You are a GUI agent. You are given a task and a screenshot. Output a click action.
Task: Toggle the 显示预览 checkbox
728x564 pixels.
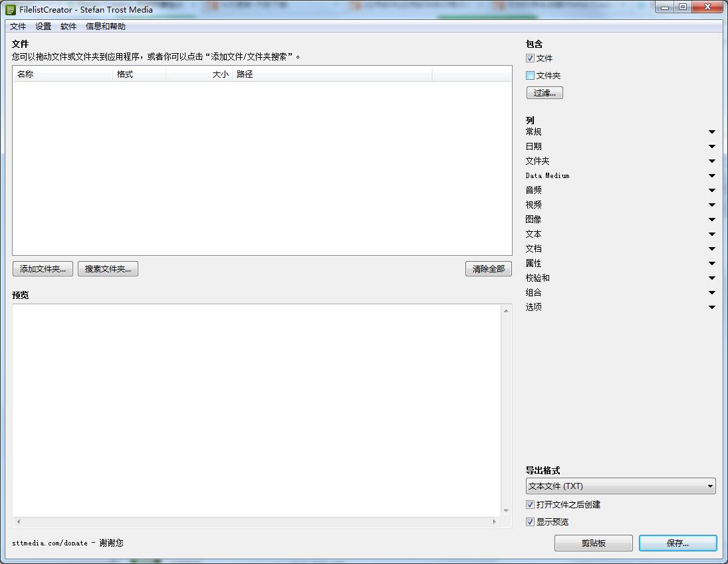pyautogui.click(x=530, y=521)
